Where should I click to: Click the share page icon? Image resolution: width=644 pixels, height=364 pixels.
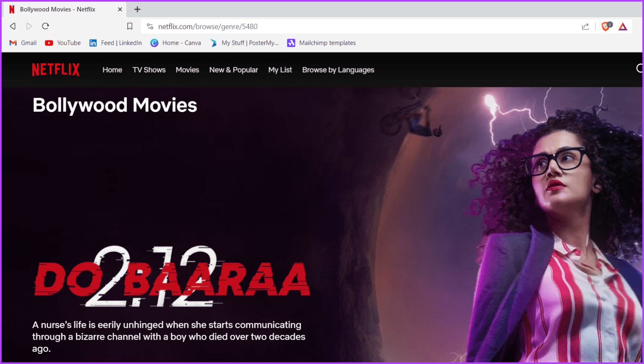coord(585,26)
